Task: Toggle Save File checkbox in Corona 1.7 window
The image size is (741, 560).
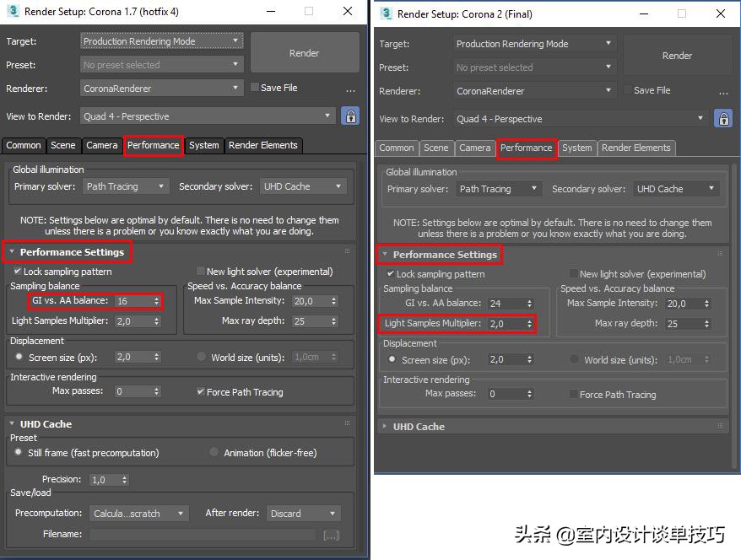Action: pyautogui.click(x=255, y=88)
